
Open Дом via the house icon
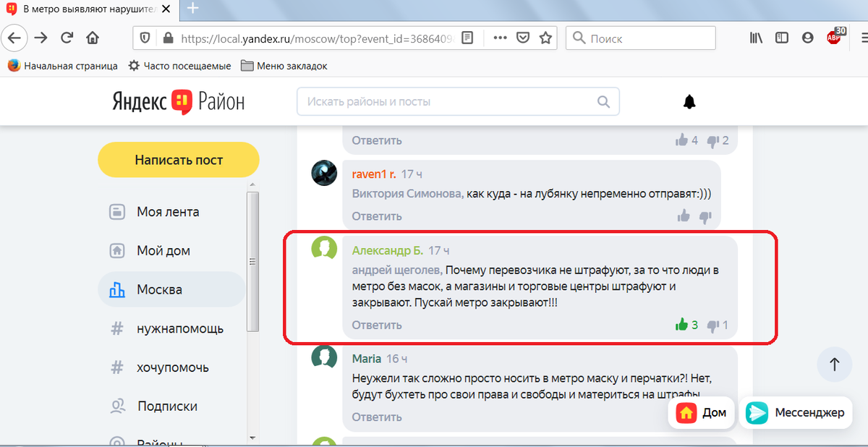click(x=700, y=412)
